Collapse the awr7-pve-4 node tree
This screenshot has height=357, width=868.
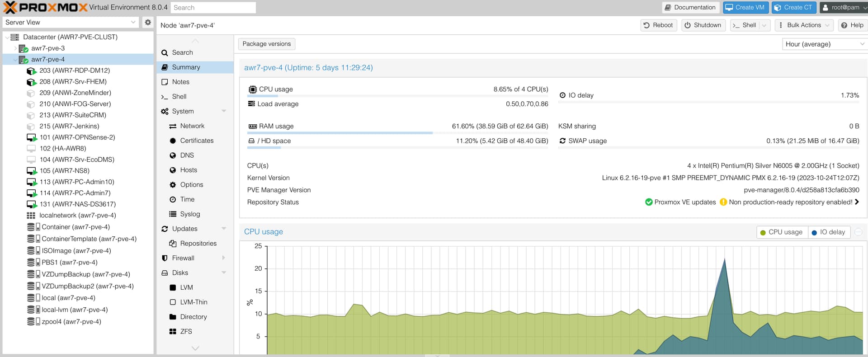(x=15, y=60)
